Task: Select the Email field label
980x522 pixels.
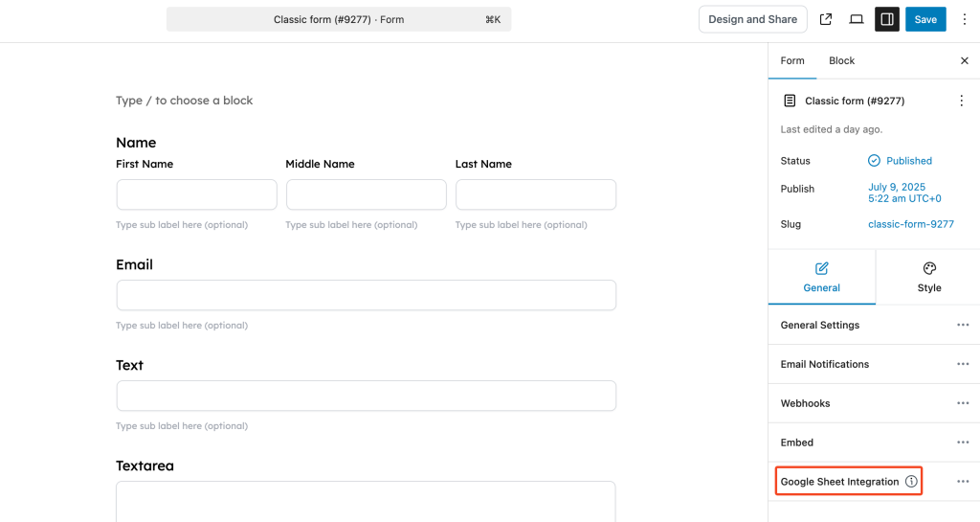Action: point(134,264)
